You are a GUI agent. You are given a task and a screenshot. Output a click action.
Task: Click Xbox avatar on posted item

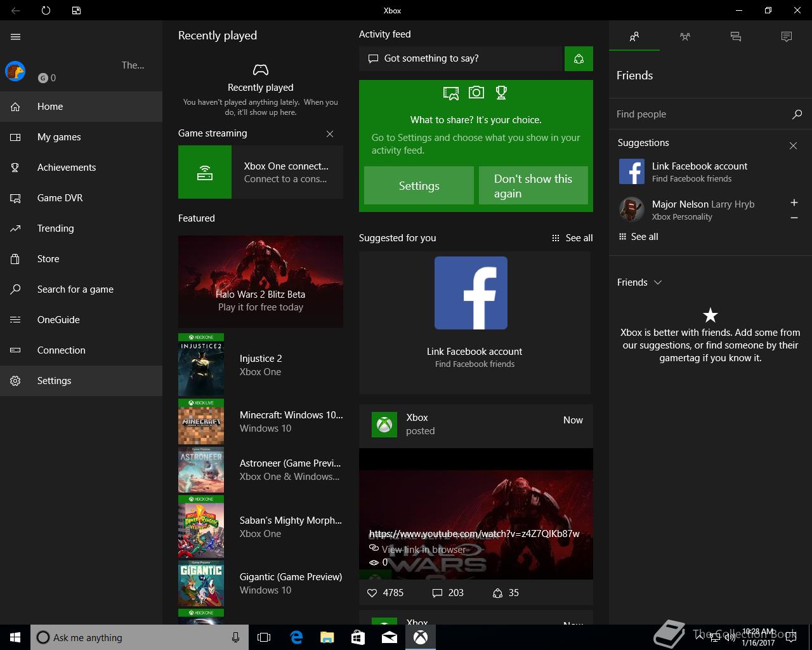click(384, 424)
